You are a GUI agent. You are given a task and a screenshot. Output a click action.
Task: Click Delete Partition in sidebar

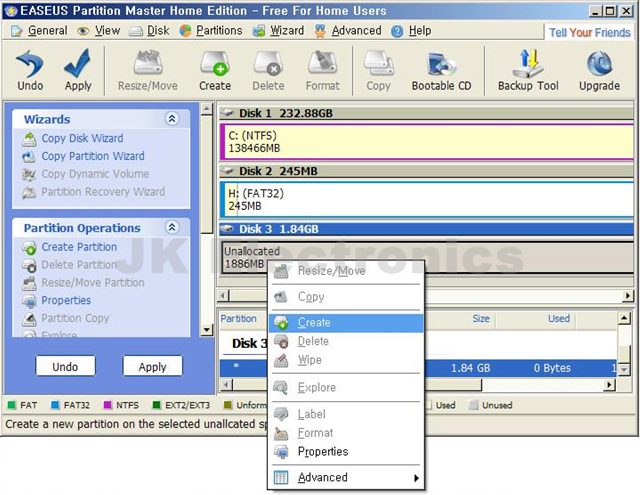coord(69,265)
